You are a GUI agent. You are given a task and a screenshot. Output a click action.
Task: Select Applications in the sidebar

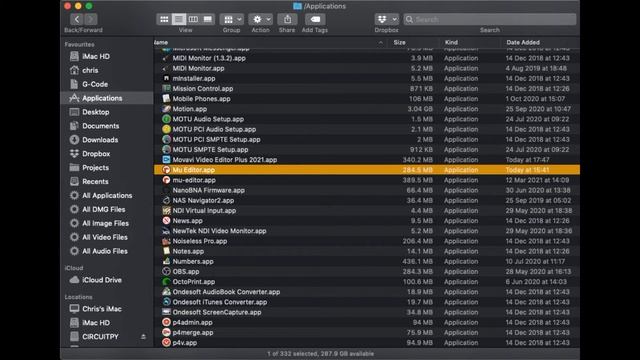[107, 98]
